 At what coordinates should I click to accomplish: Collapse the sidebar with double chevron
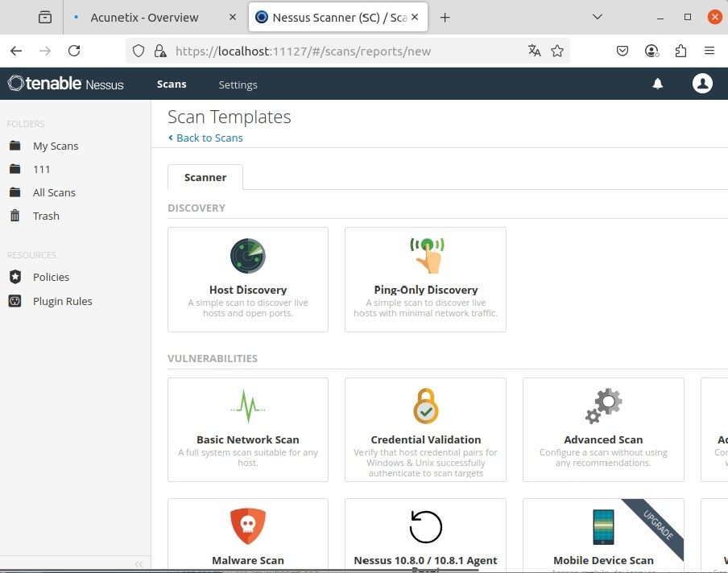[139, 564]
